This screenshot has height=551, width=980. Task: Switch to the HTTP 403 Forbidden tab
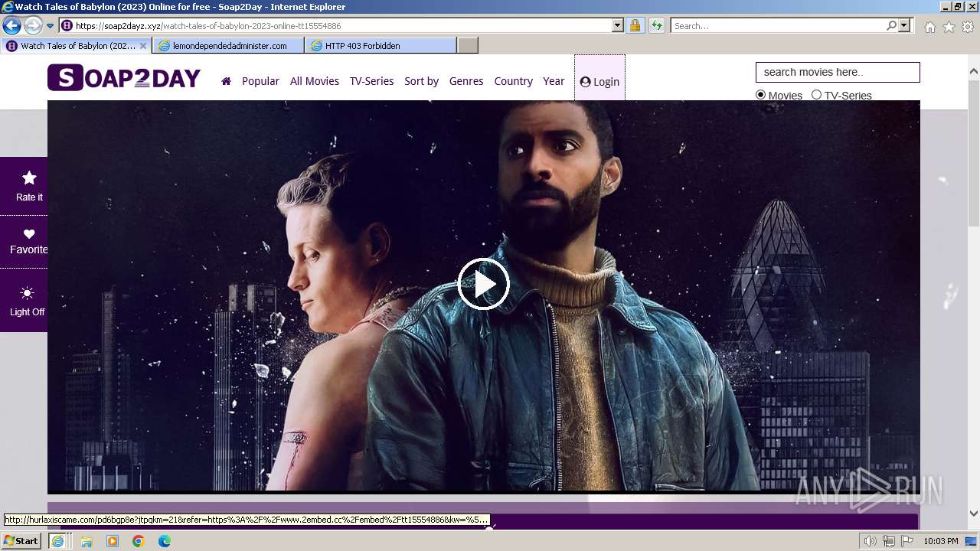coord(380,46)
